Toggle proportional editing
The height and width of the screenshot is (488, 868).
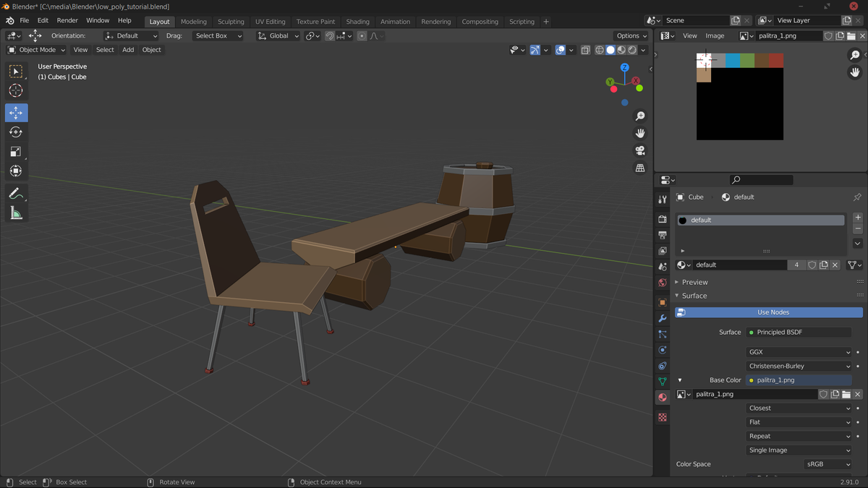click(362, 35)
